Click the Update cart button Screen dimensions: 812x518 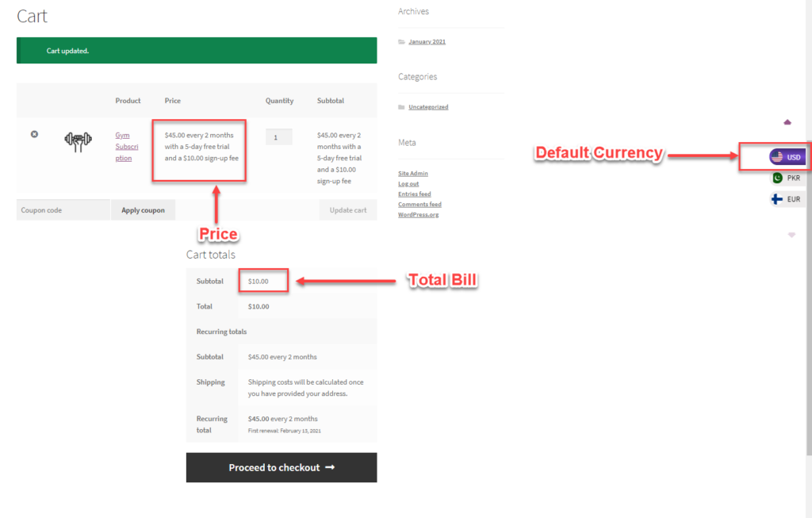pos(348,209)
